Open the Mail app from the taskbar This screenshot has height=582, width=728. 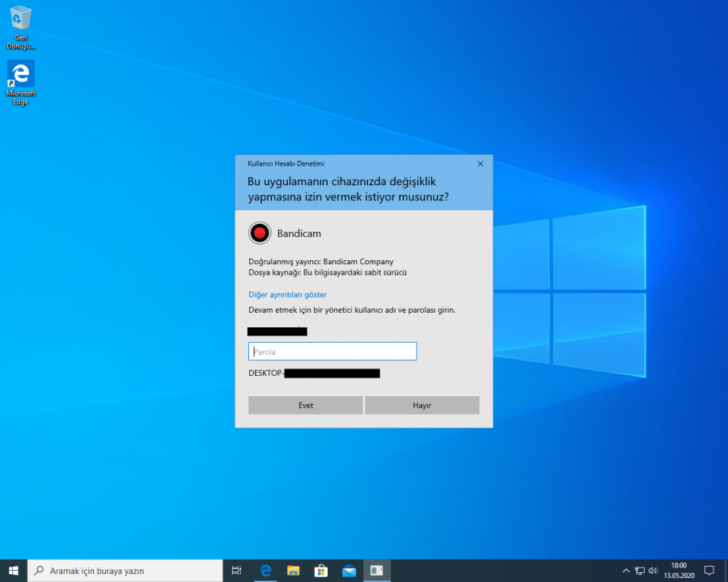349,571
